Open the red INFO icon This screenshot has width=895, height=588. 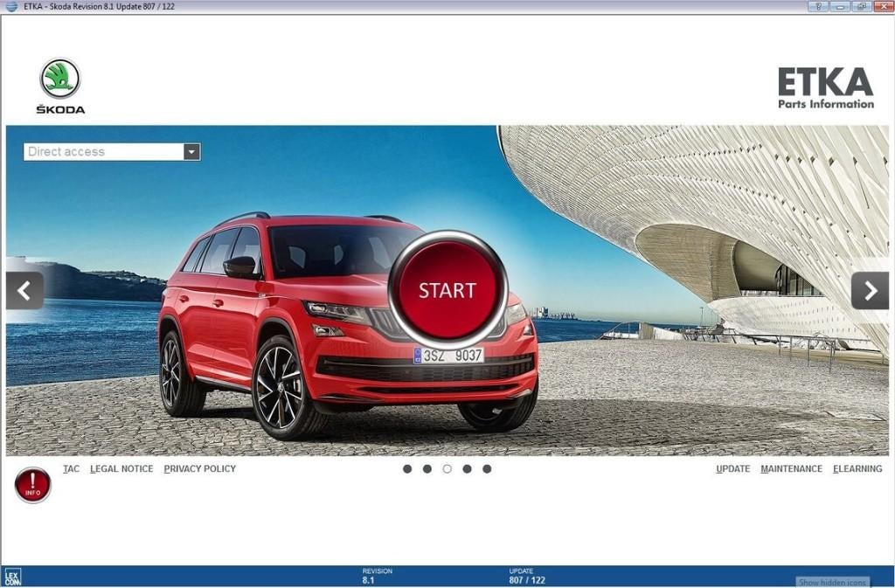tap(31, 485)
